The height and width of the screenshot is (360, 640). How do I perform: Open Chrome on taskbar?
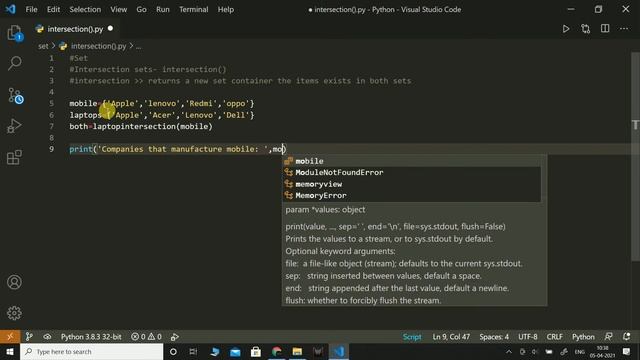(276, 351)
